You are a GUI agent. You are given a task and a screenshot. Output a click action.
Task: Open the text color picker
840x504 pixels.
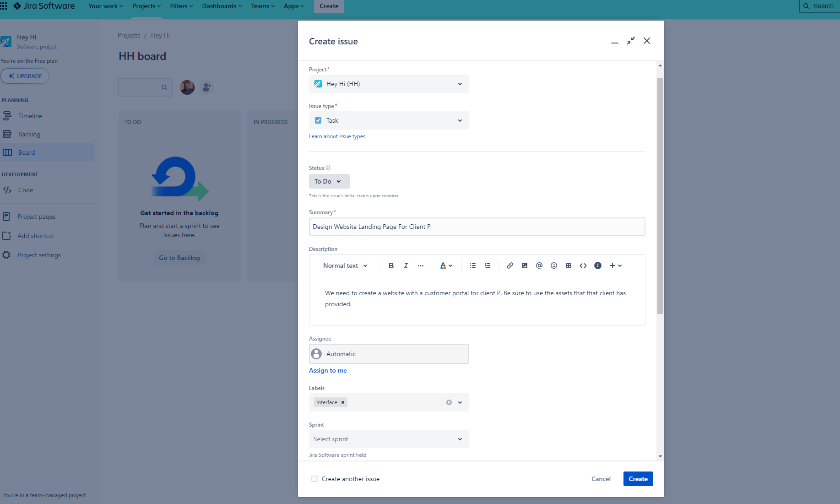point(446,266)
